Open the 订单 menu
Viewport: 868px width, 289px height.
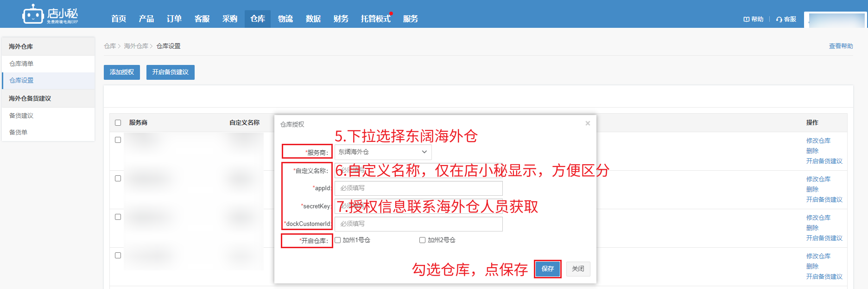174,19
